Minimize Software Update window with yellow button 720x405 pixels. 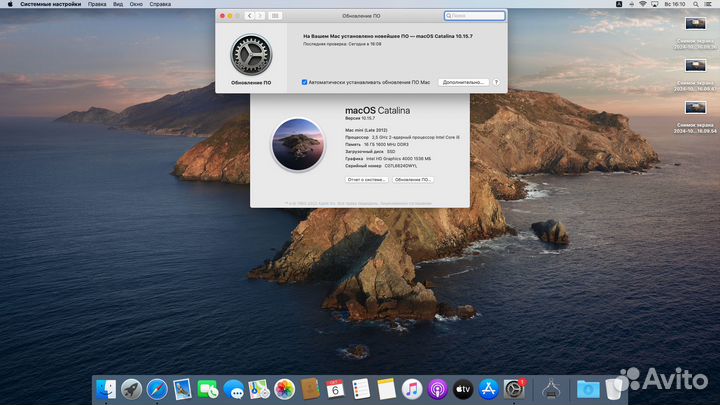click(230, 16)
